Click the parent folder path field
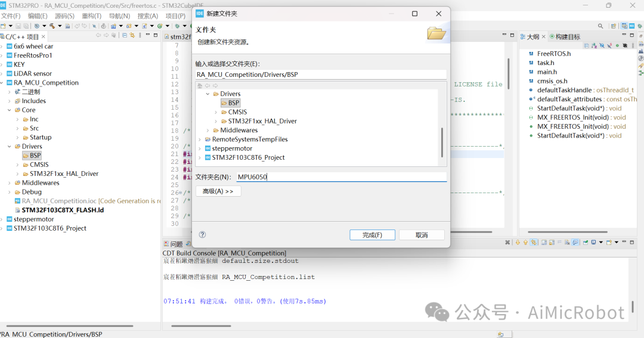The height and width of the screenshot is (338, 644). tap(321, 75)
